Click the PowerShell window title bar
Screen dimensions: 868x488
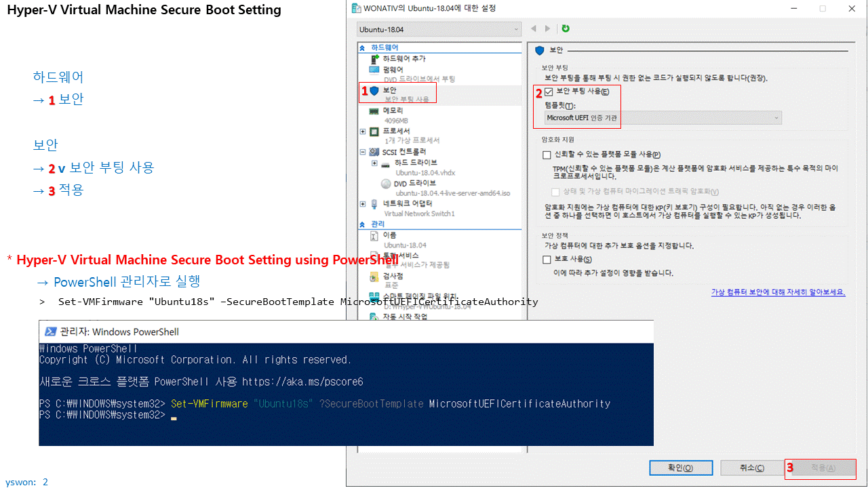[346, 331]
